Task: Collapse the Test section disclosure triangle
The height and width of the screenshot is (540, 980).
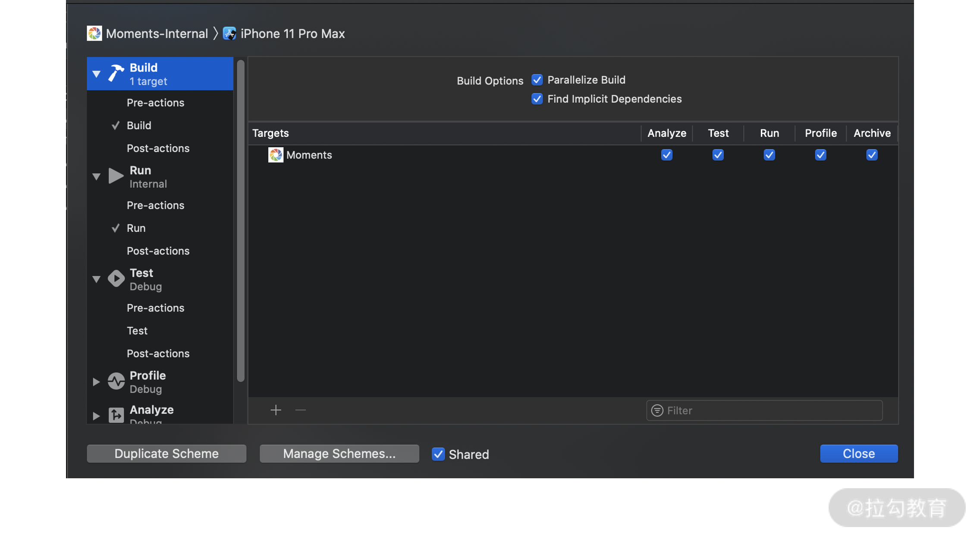Action: point(96,279)
